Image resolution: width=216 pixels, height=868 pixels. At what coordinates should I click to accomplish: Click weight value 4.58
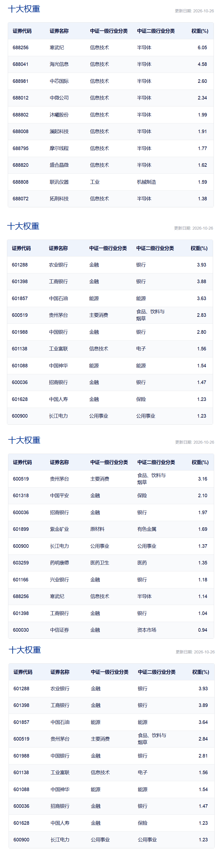[202, 64]
